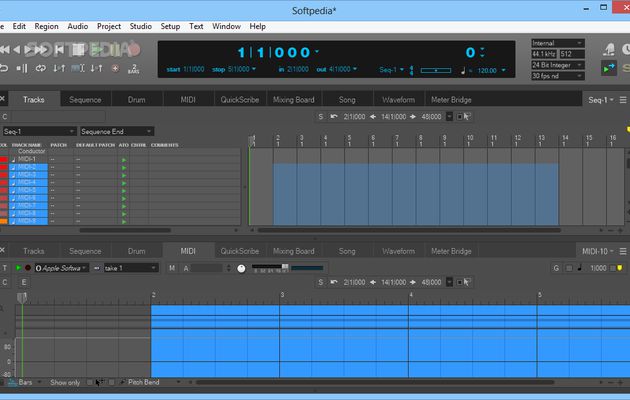This screenshot has width=630, height=400.
Task: Select the MIDI-3 track name
Action: pyautogui.click(x=27, y=175)
